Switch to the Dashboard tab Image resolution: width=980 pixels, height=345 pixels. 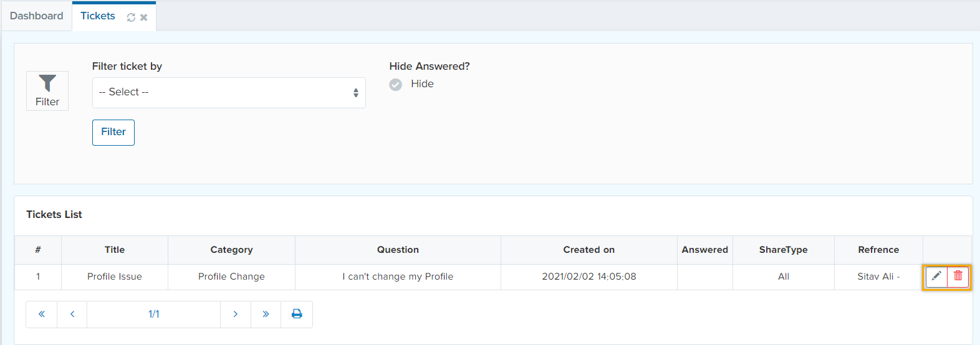(x=36, y=16)
